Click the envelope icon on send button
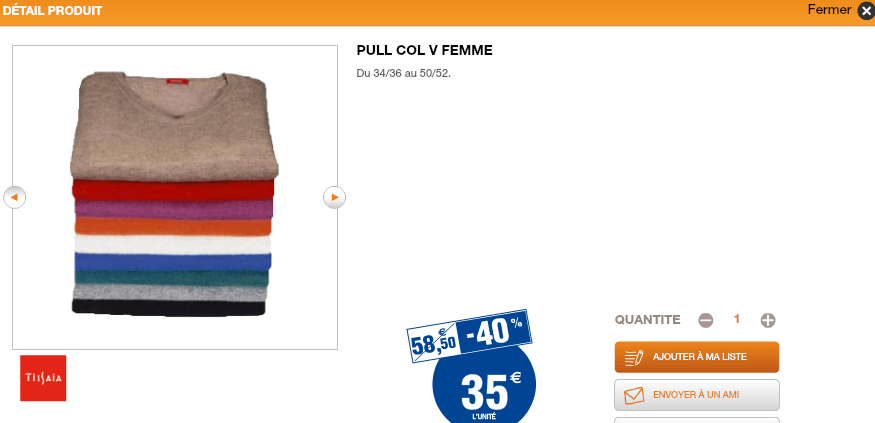Screen dimensions: 875x423 (634, 395)
